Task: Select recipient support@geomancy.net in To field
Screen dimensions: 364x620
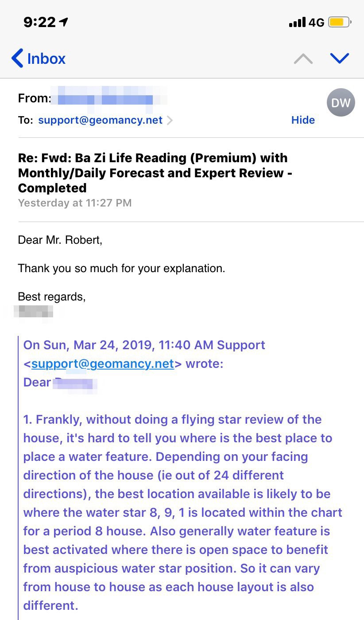Action: click(x=101, y=120)
